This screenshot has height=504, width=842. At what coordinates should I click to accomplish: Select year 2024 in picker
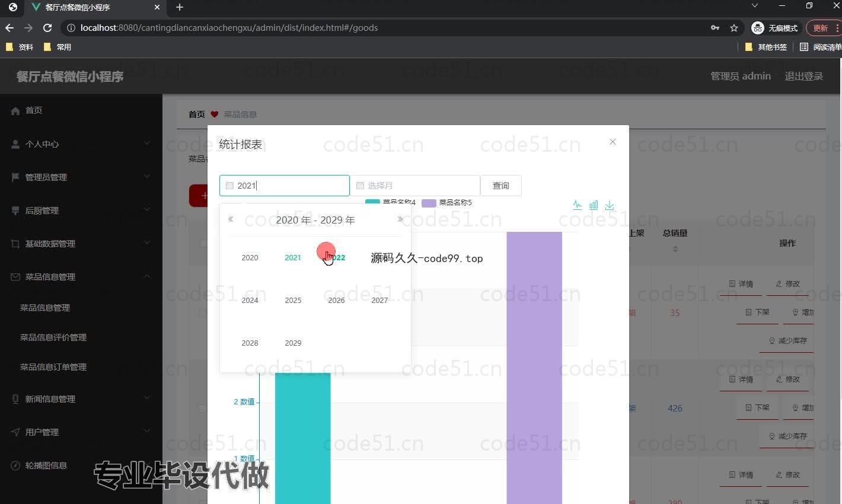click(250, 300)
